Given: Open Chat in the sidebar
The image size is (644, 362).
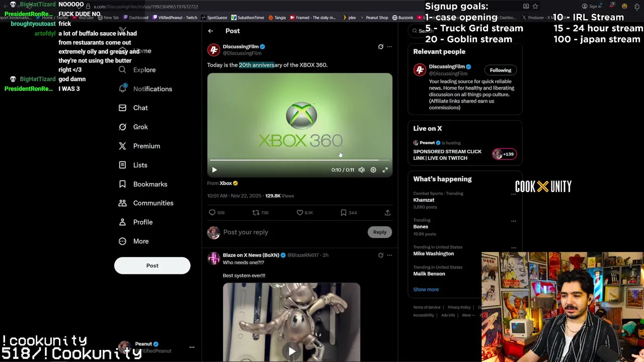Looking at the screenshot, I should click(133, 108).
